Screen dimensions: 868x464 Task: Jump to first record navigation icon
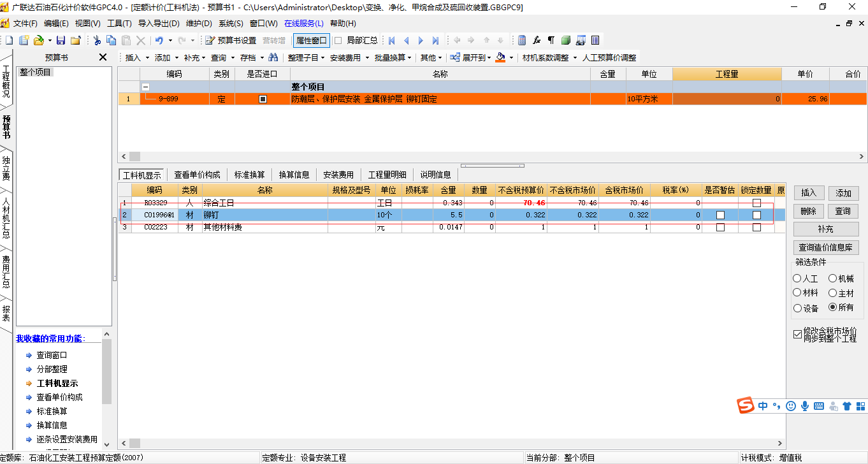click(x=391, y=40)
